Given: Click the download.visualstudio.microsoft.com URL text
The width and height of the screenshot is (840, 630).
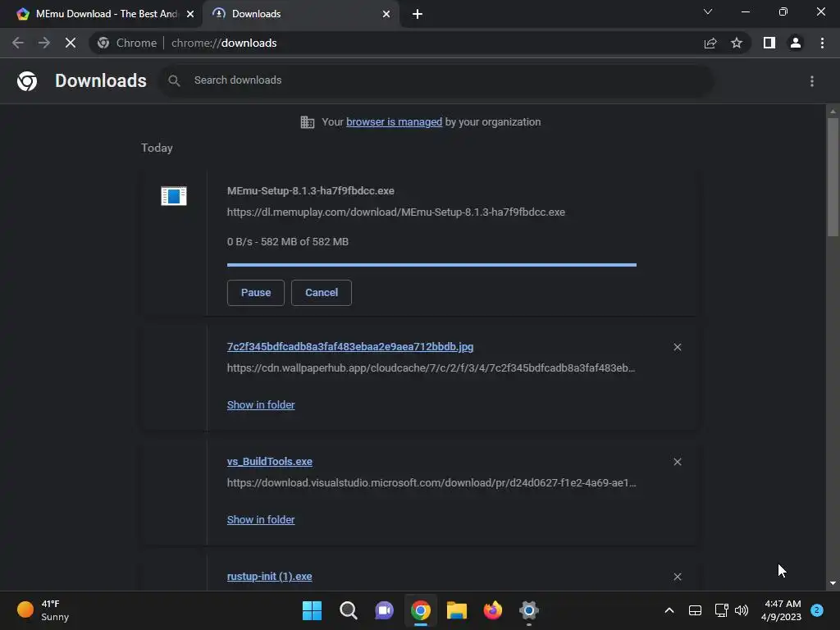Looking at the screenshot, I should (431, 482).
